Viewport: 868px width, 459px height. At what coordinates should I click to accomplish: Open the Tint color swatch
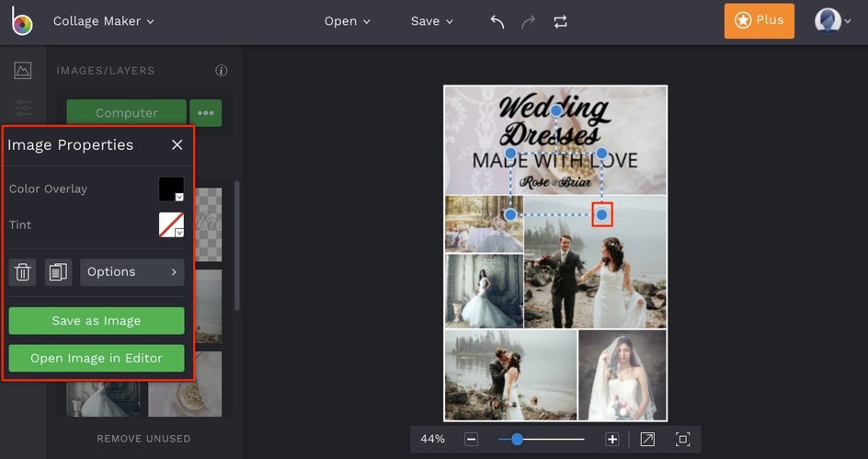[x=172, y=224]
